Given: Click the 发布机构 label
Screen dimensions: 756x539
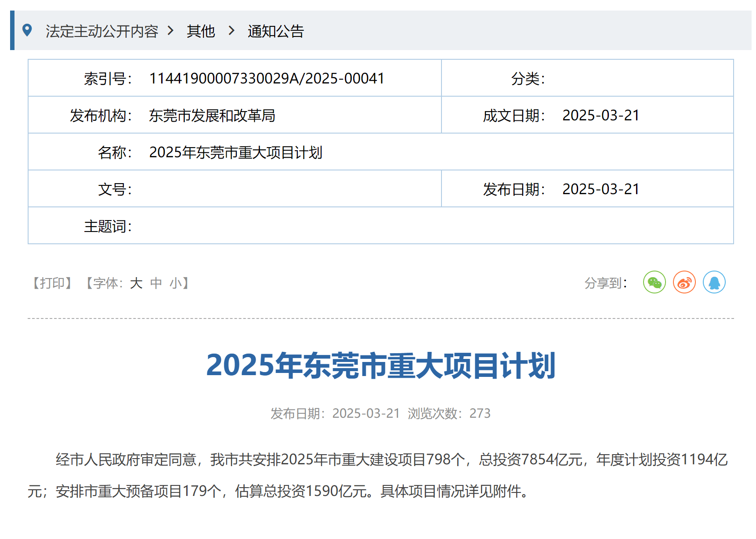Looking at the screenshot, I should 101,116.
